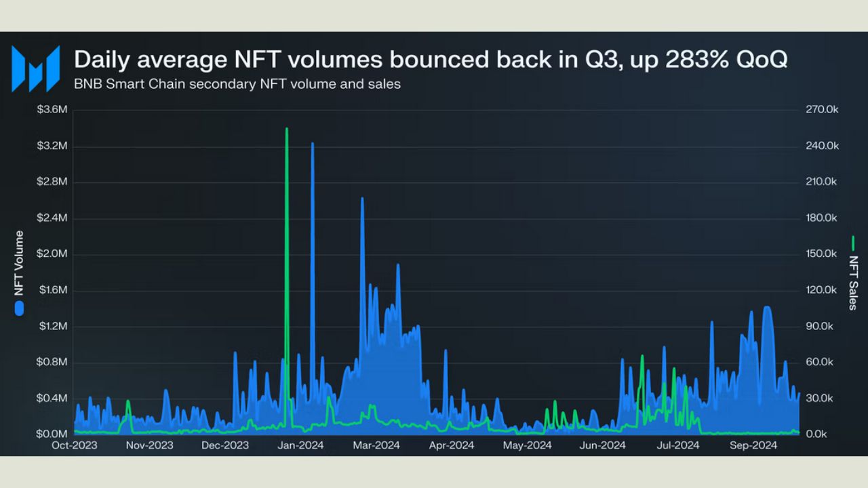This screenshot has width=868, height=488.
Task: Click the "$2.8M" axis value
Action: click(52, 182)
